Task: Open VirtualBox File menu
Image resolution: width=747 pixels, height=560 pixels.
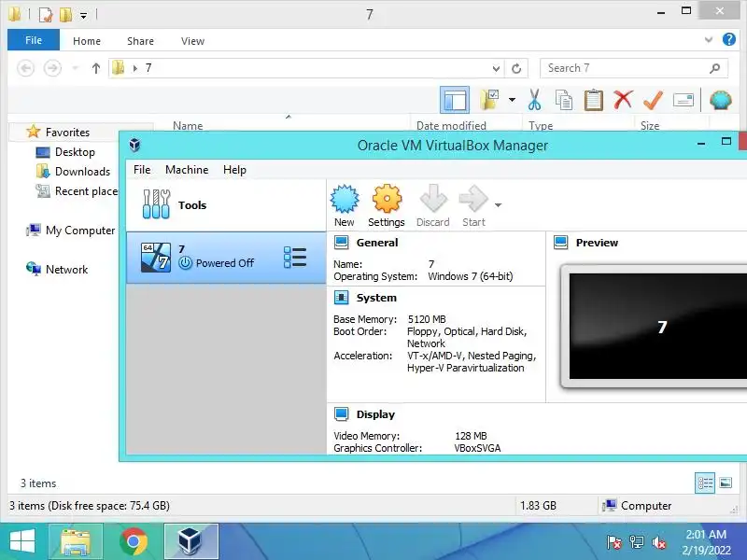Action: [142, 170]
